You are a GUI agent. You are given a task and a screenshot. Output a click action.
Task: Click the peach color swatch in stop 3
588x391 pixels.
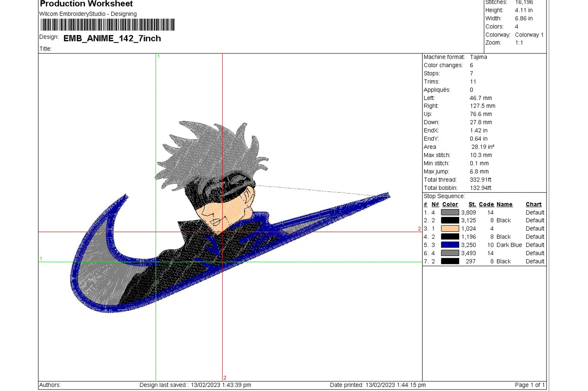point(450,229)
